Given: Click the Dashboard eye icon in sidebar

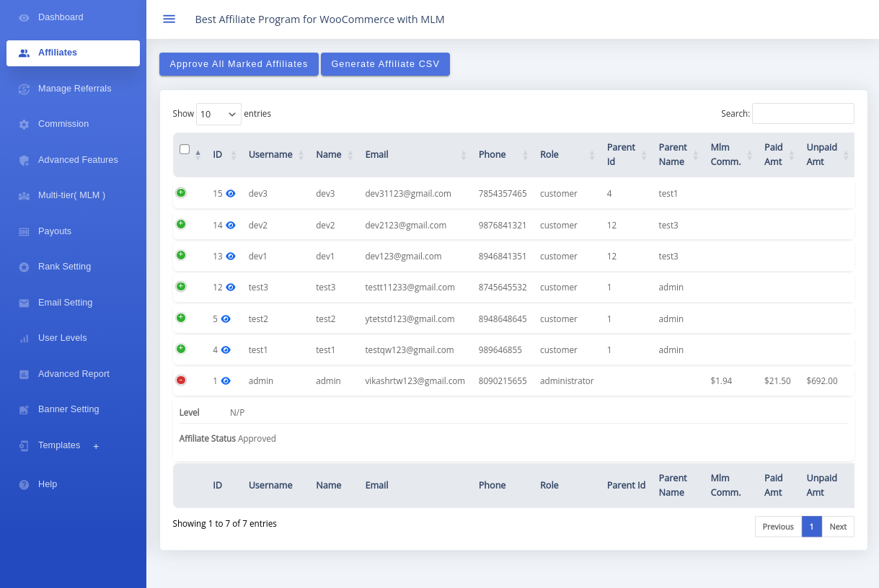Looking at the screenshot, I should coord(24,17).
